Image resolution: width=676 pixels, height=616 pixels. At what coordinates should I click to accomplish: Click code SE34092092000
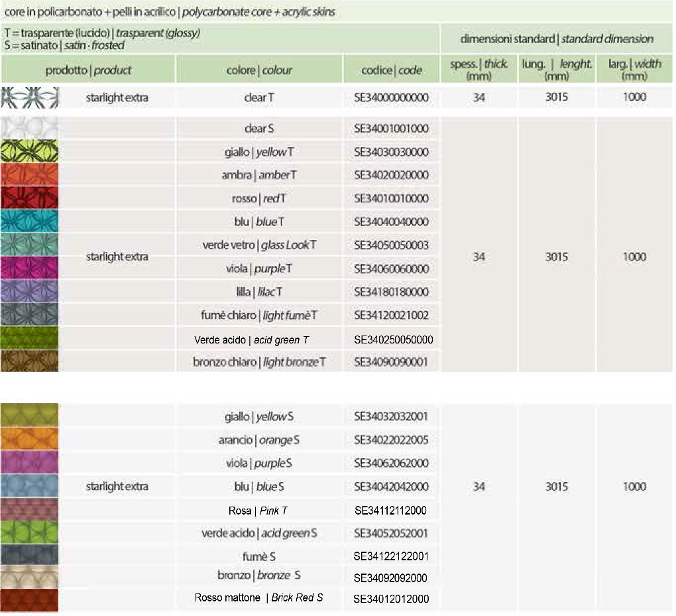390,578
